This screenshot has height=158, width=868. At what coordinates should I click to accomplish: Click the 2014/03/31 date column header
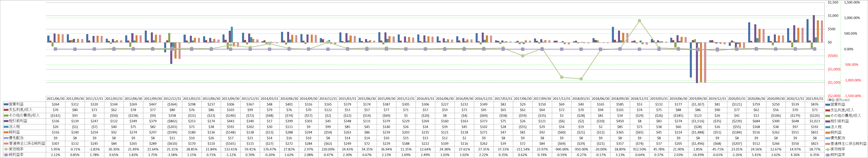(x=270, y=99)
